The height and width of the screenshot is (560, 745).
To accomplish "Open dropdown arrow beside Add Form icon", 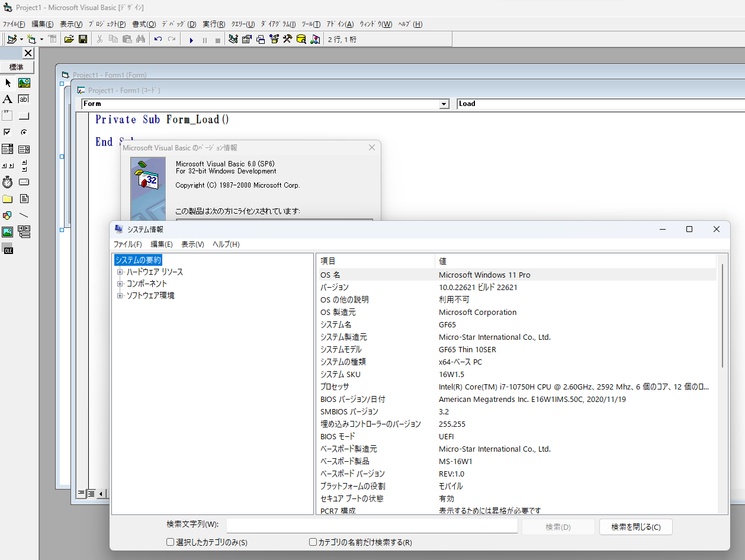I will pos(41,39).
